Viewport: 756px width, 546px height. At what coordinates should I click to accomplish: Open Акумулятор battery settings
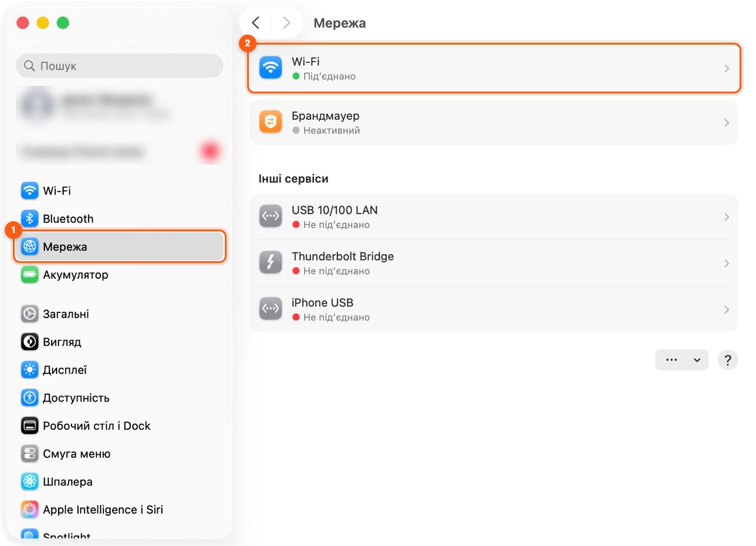[120, 275]
